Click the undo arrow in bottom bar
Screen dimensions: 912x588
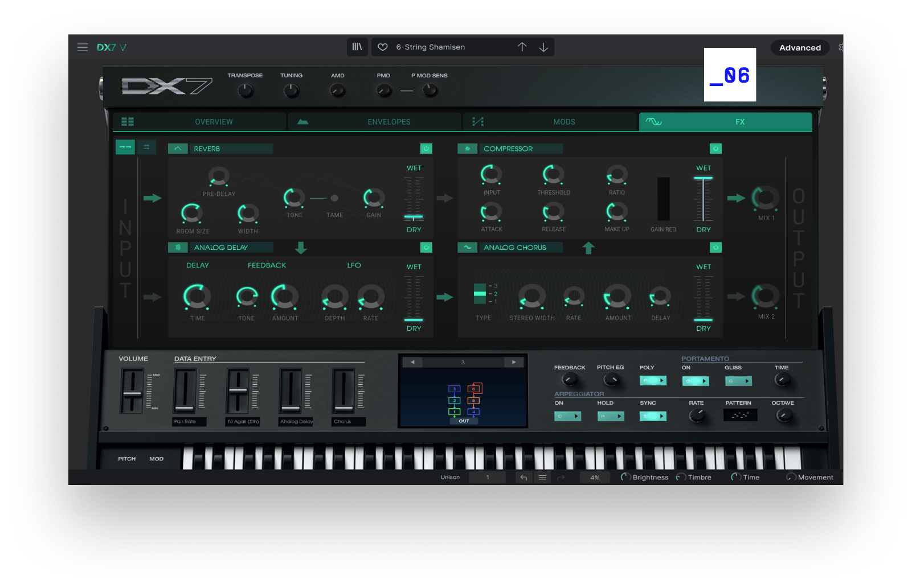524,478
